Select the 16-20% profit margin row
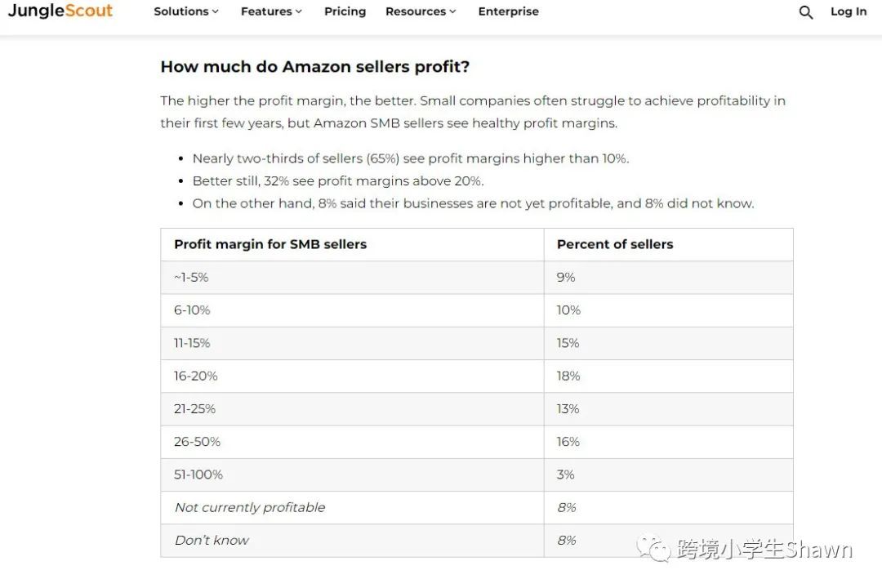The image size is (882, 588). [x=477, y=376]
